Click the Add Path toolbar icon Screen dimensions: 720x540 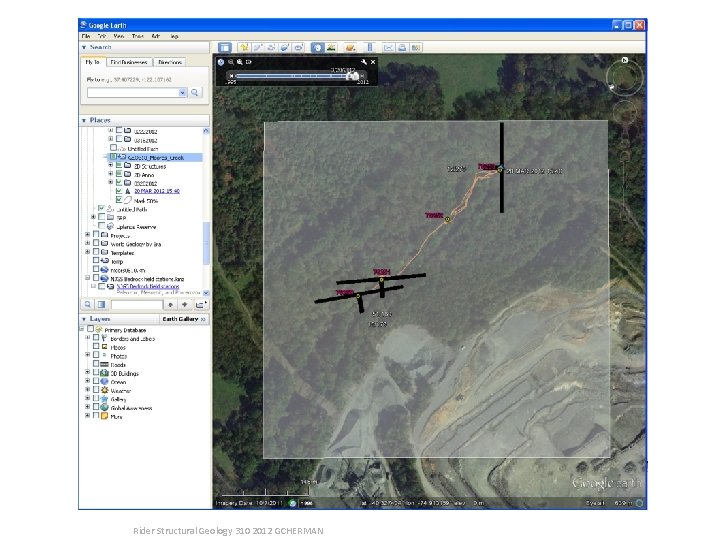(x=271, y=48)
